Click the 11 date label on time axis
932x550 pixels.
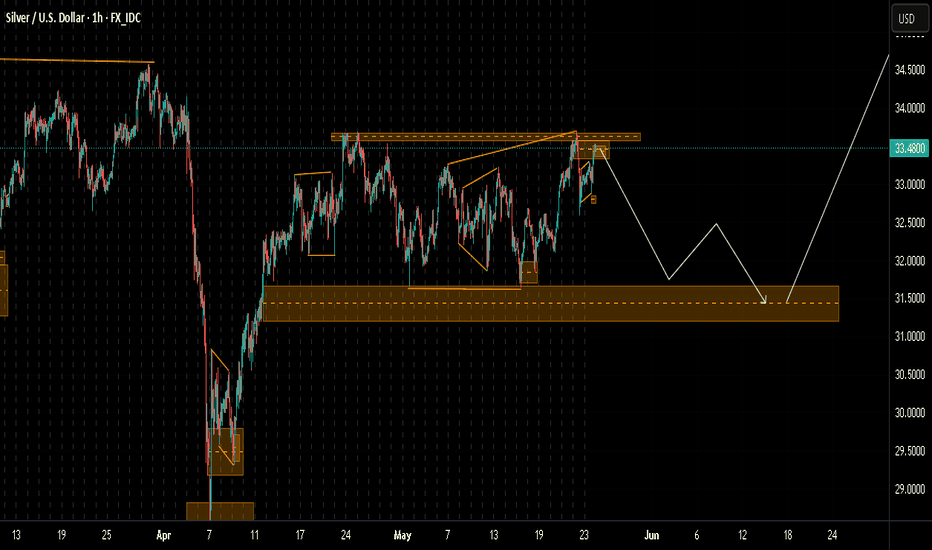click(x=254, y=535)
